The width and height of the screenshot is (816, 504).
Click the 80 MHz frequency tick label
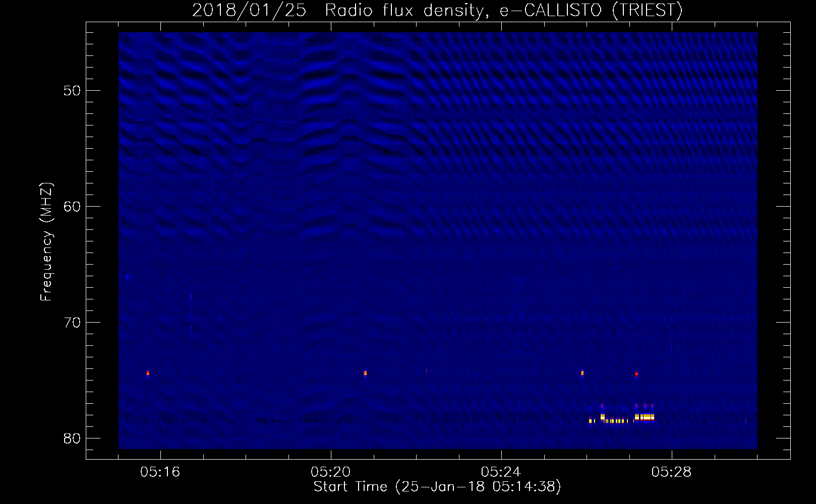point(73,438)
